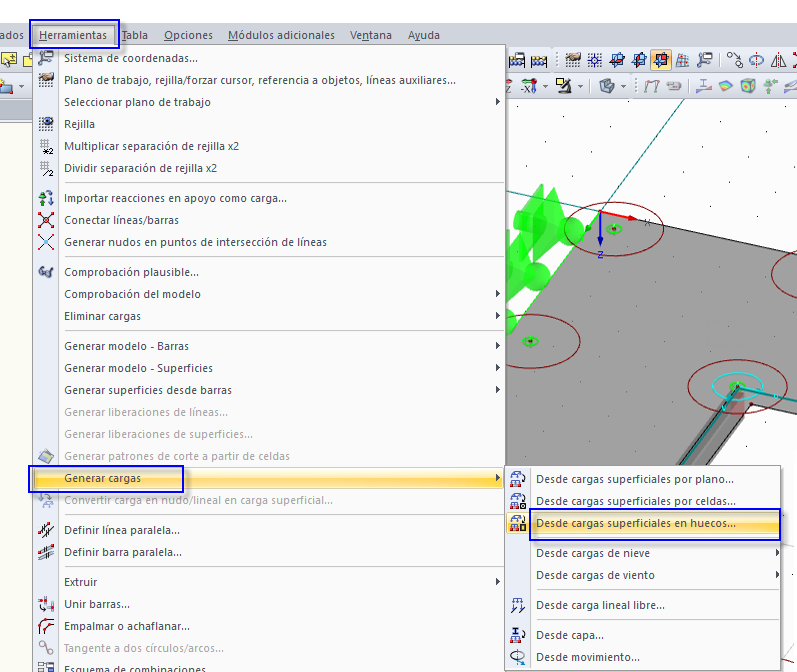This screenshot has height=672, width=797.
Task: Click the solid rendering cube toolbar icon
Action: tap(607, 86)
